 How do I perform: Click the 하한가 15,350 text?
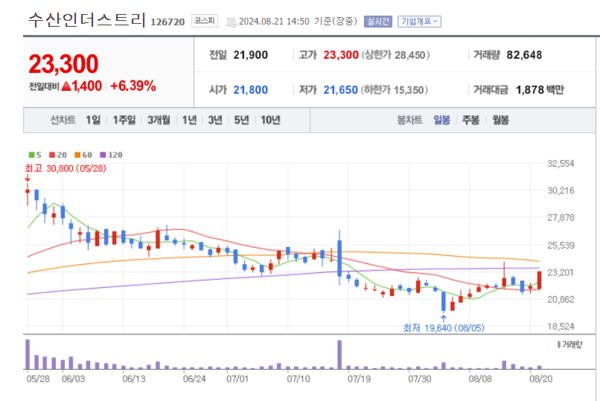click(x=395, y=90)
